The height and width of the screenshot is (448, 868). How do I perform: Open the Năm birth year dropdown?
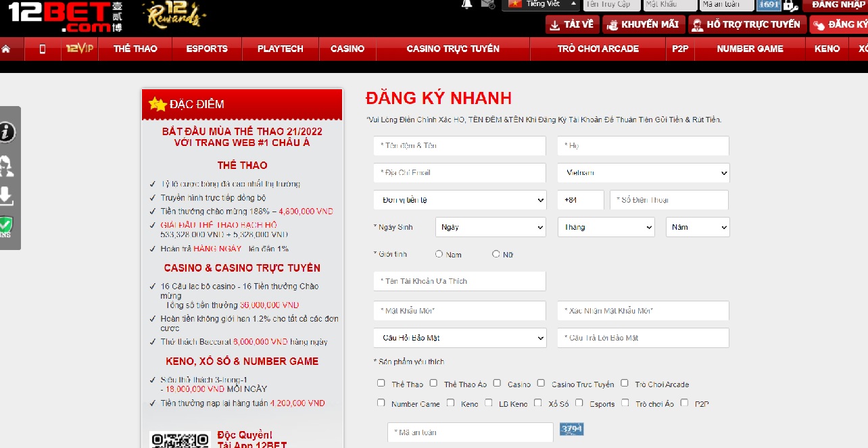[x=698, y=227]
